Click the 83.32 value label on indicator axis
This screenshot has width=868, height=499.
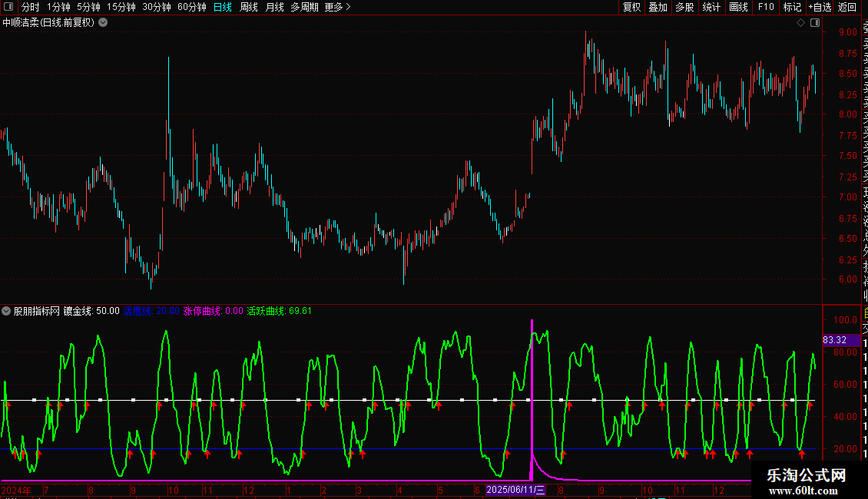(x=834, y=339)
